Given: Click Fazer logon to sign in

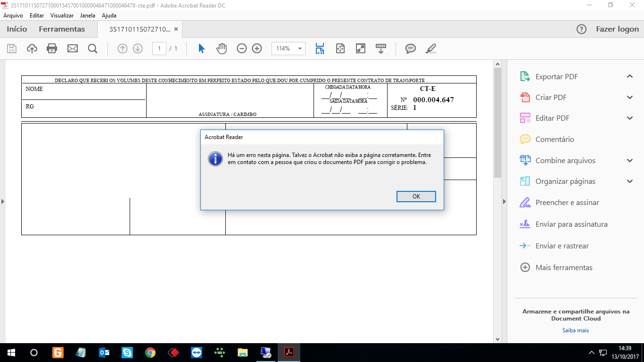Looking at the screenshot, I should (618, 29).
